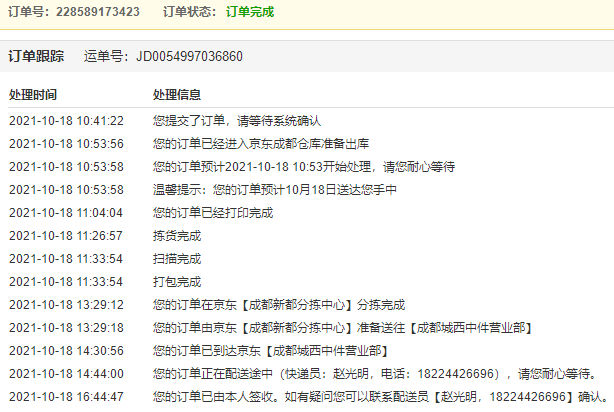Click the 处理信息 column header
This screenshot has width=614, height=412.
pos(177,95)
